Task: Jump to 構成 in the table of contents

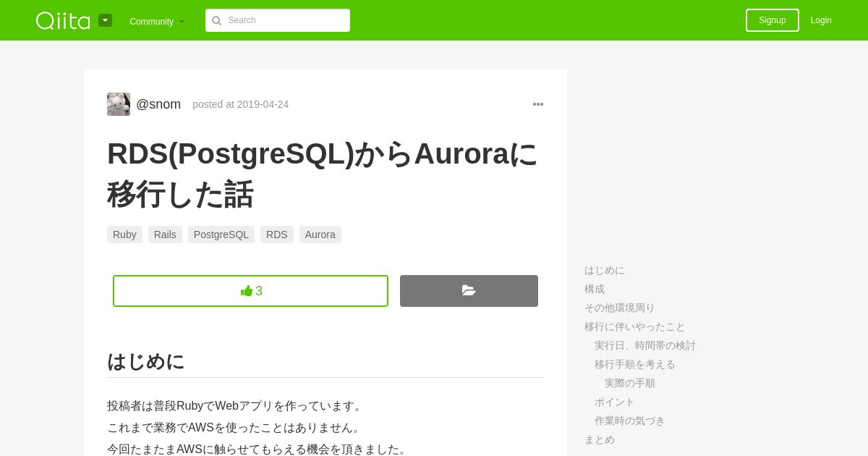Action: pos(595,289)
